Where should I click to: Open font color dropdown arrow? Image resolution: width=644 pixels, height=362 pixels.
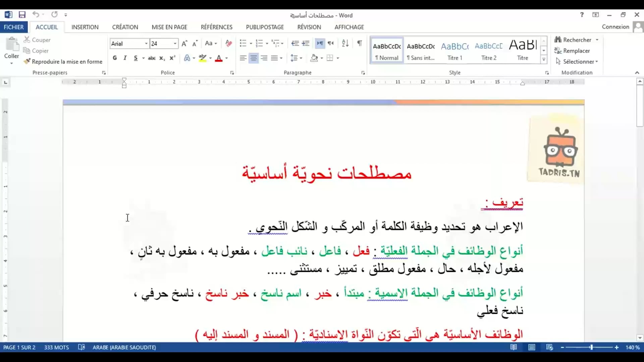[227, 58]
